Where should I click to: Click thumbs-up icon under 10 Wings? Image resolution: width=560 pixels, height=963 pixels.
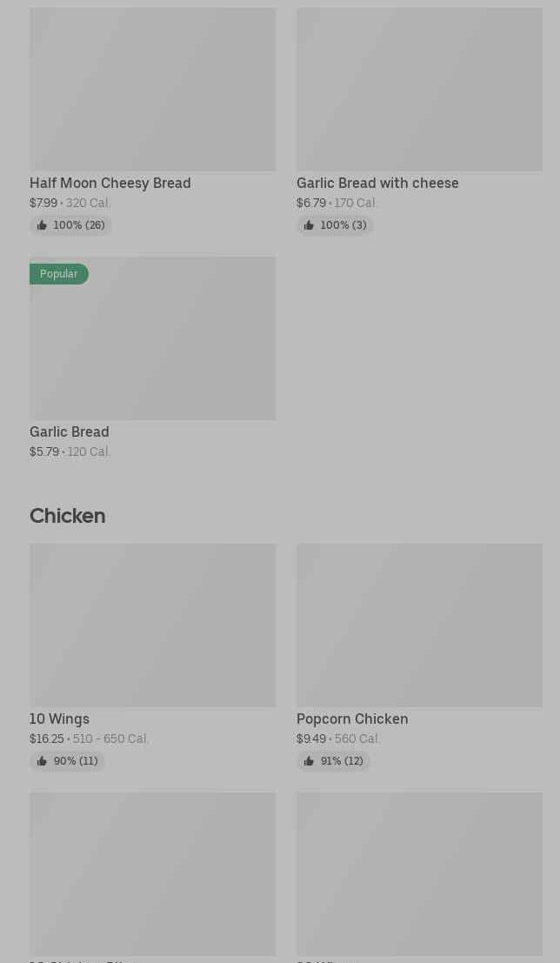(x=42, y=761)
